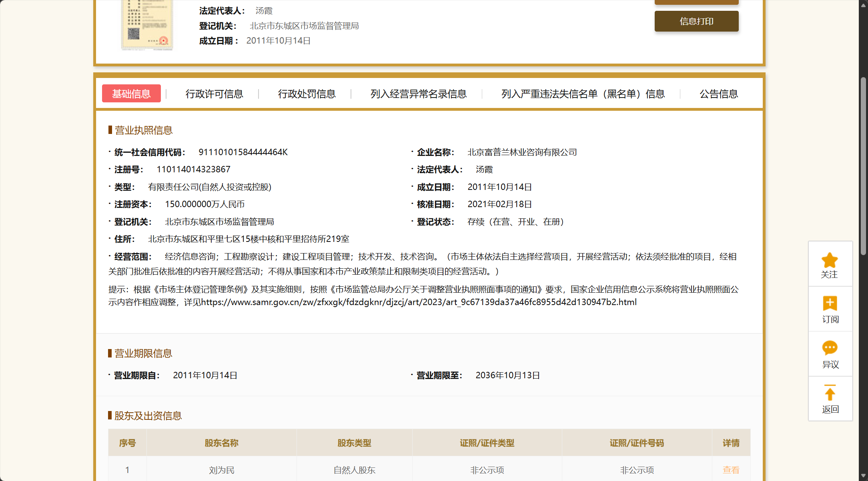Click the business license thumbnail image
The height and width of the screenshot is (481, 868).
coord(147,25)
